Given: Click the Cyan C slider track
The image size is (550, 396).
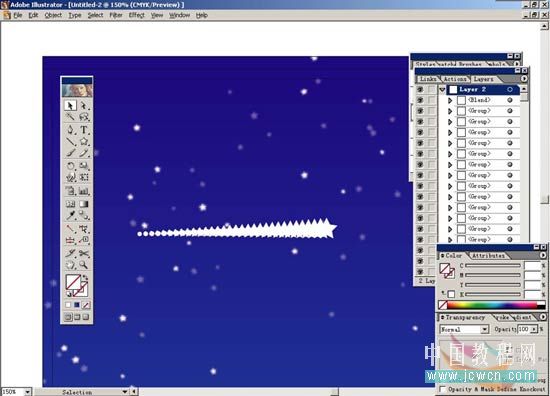Looking at the screenshot, I should pyautogui.click(x=493, y=266).
